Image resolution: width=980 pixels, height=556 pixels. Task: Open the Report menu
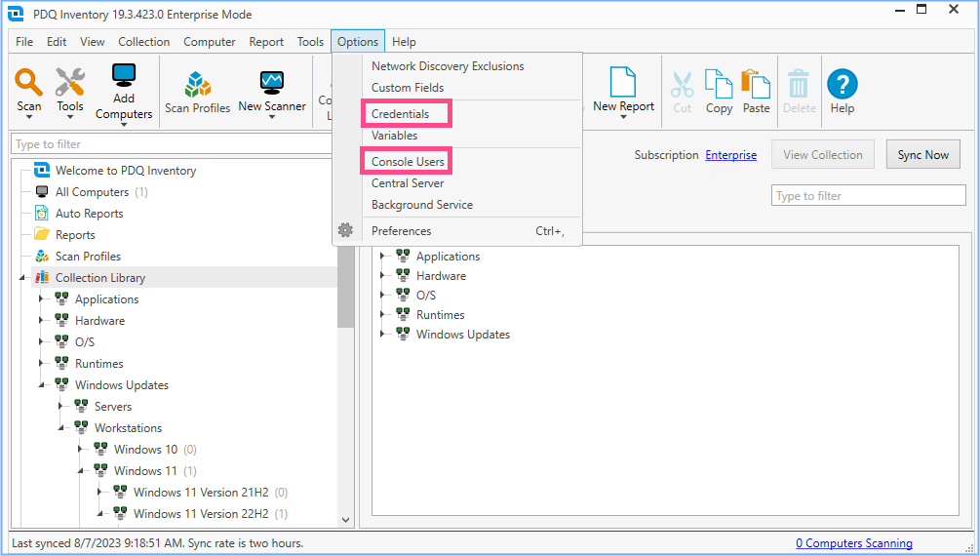pyautogui.click(x=266, y=41)
